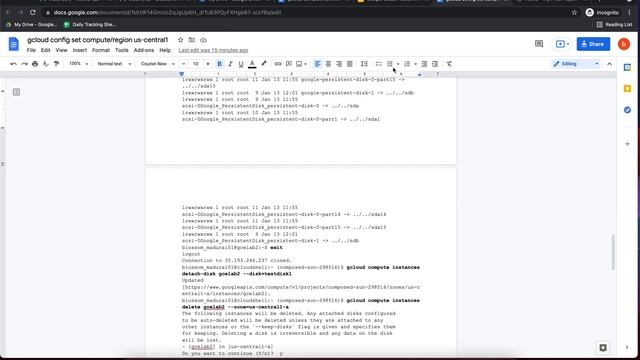Show the document outline
The width and height of the screenshot is (640, 360).
tap(16, 92)
